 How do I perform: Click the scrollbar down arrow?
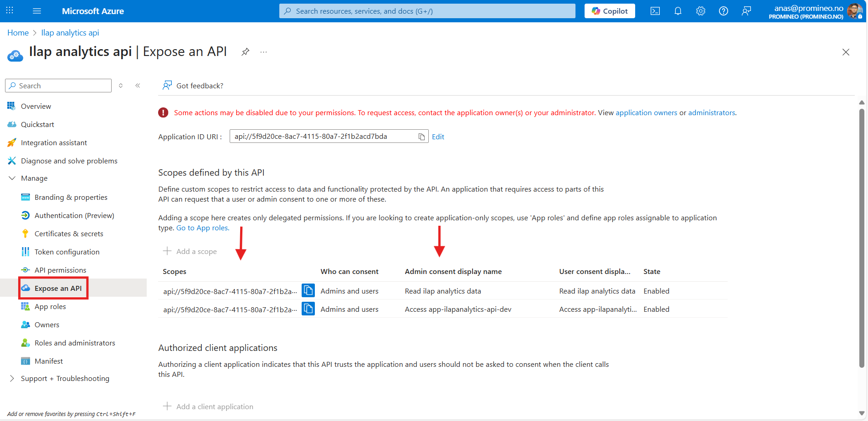862,413
